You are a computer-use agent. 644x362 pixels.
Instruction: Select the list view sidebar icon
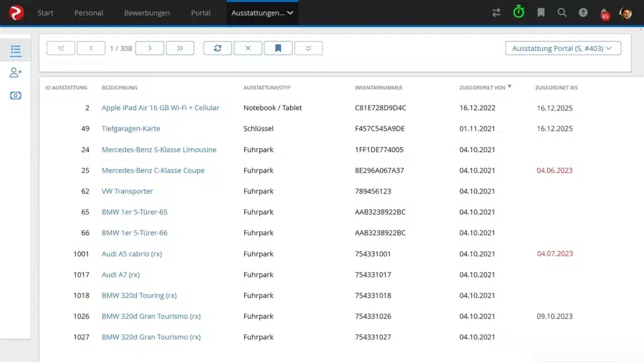[16, 50]
